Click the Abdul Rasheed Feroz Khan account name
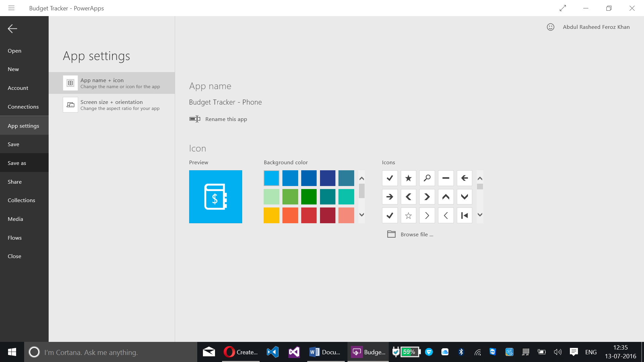644x362 pixels. pyautogui.click(x=596, y=27)
